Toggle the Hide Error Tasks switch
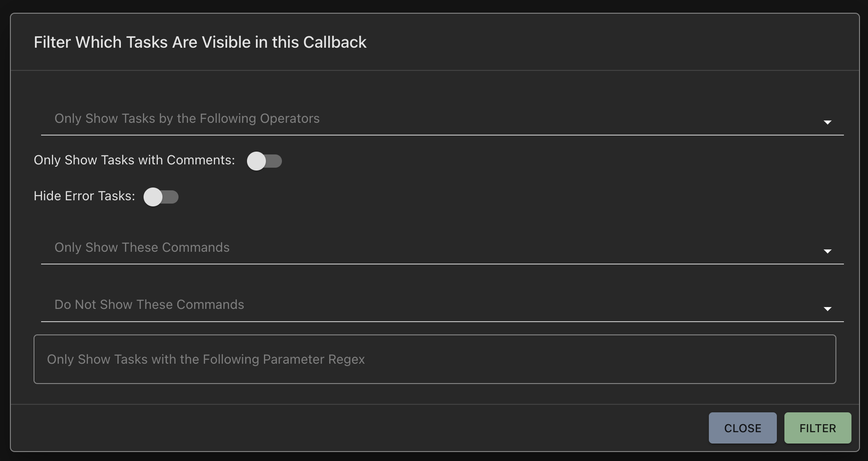The width and height of the screenshot is (868, 461). coord(161,197)
